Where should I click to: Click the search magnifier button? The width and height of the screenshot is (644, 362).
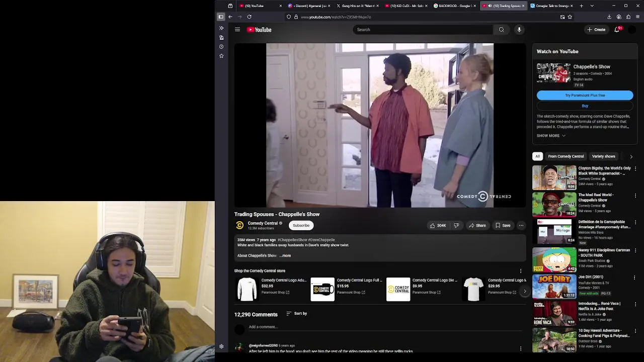point(501,30)
